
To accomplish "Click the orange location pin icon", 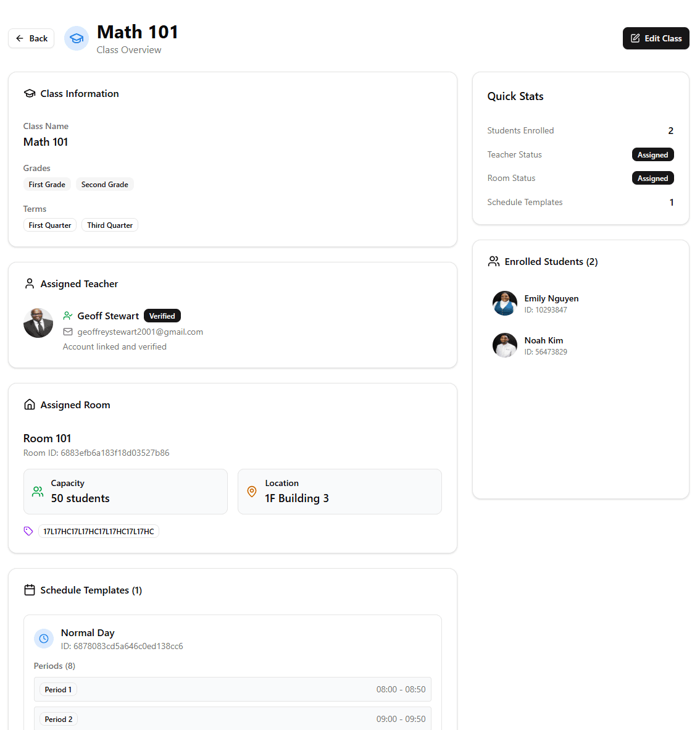I will tap(252, 492).
